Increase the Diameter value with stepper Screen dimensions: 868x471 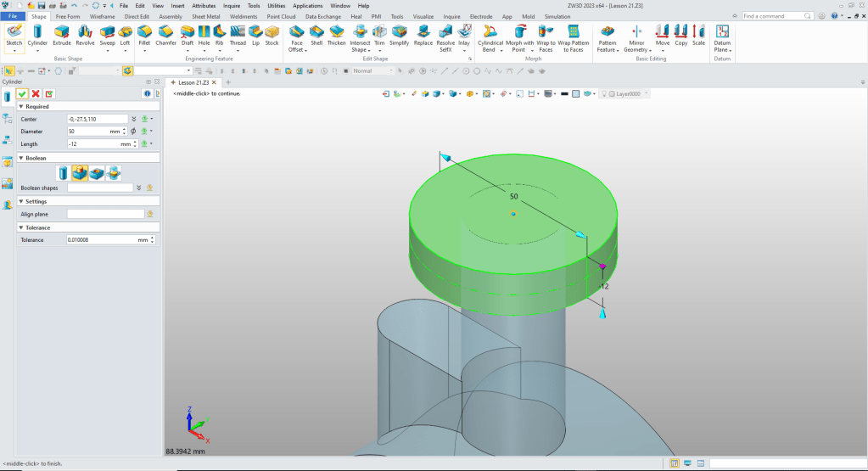(125, 129)
